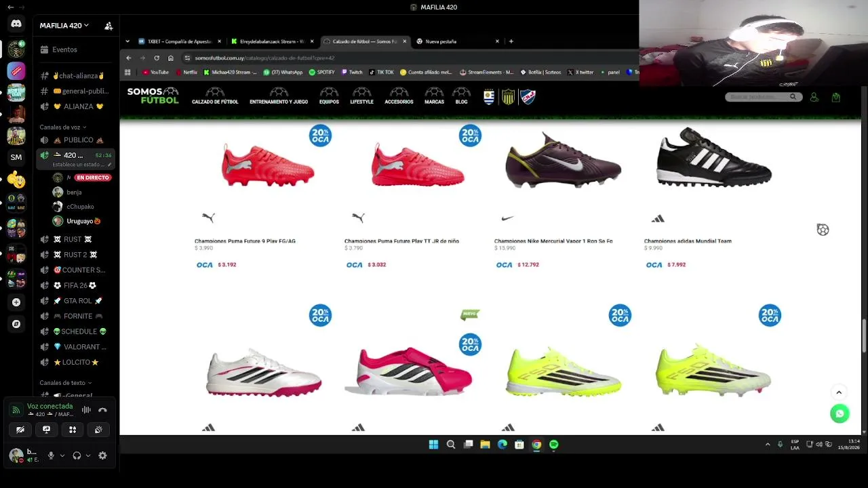Open the Calzado de Fútbol menu
Screen dimensions: 868x488
pos(215,96)
